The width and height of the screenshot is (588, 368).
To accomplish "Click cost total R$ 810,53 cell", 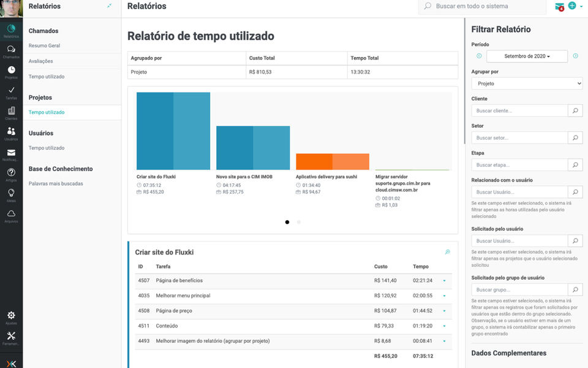I will [x=296, y=72].
